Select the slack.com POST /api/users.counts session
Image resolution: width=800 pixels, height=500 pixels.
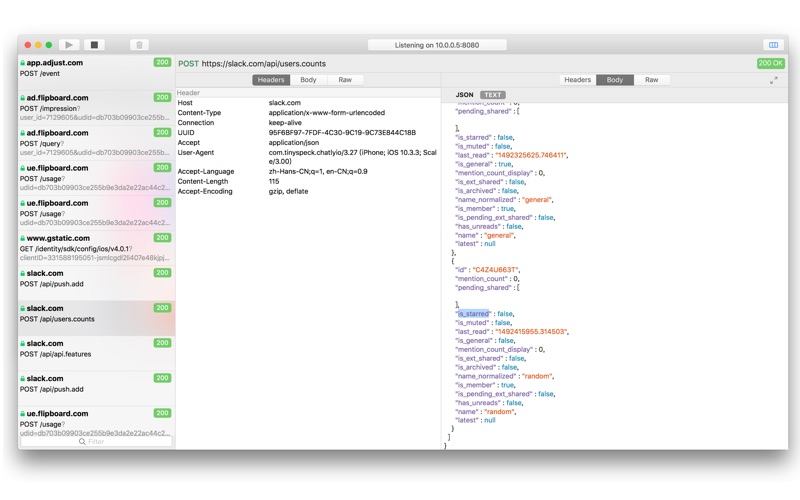(x=96, y=318)
